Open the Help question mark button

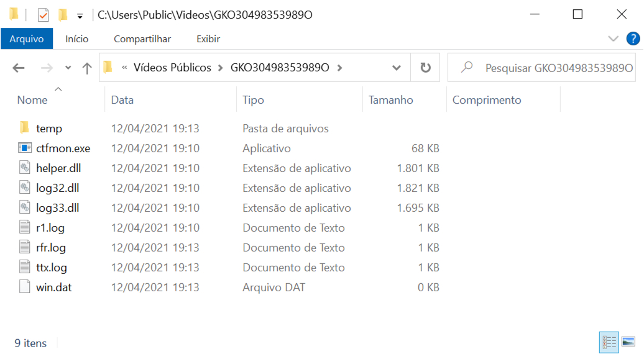[x=633, y=39]
